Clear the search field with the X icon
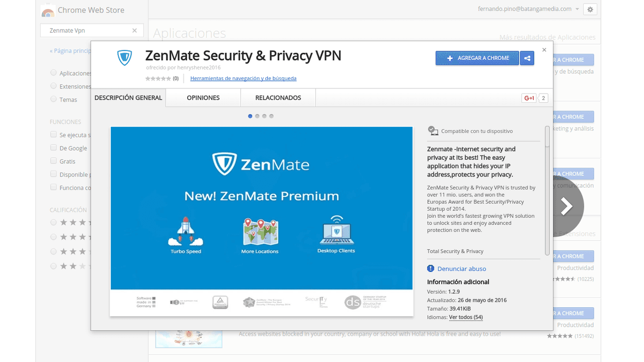 134,31
